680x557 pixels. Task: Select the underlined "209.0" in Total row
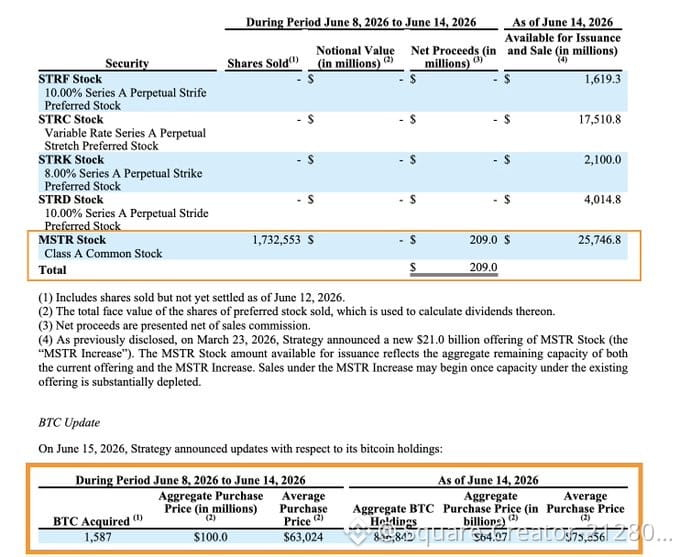(x=483, y=267)
